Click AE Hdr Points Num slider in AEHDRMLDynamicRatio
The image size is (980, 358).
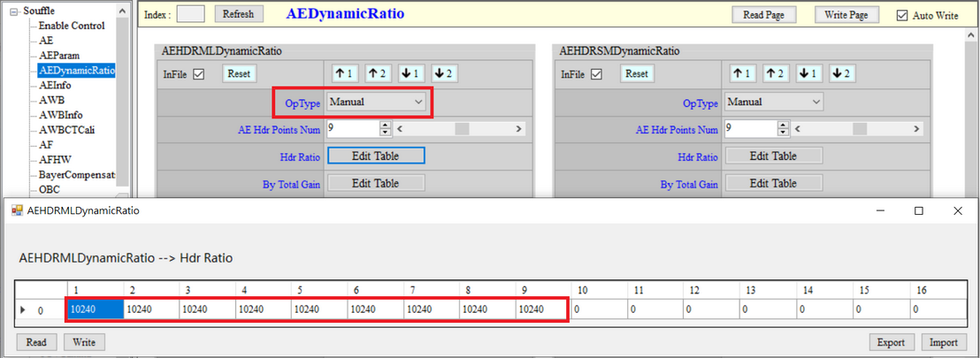[460, 129]
